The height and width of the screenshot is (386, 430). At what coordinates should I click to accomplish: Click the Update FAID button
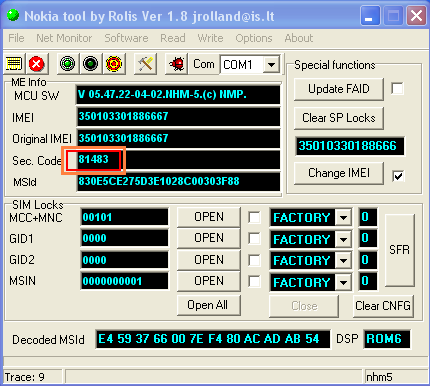339,89
